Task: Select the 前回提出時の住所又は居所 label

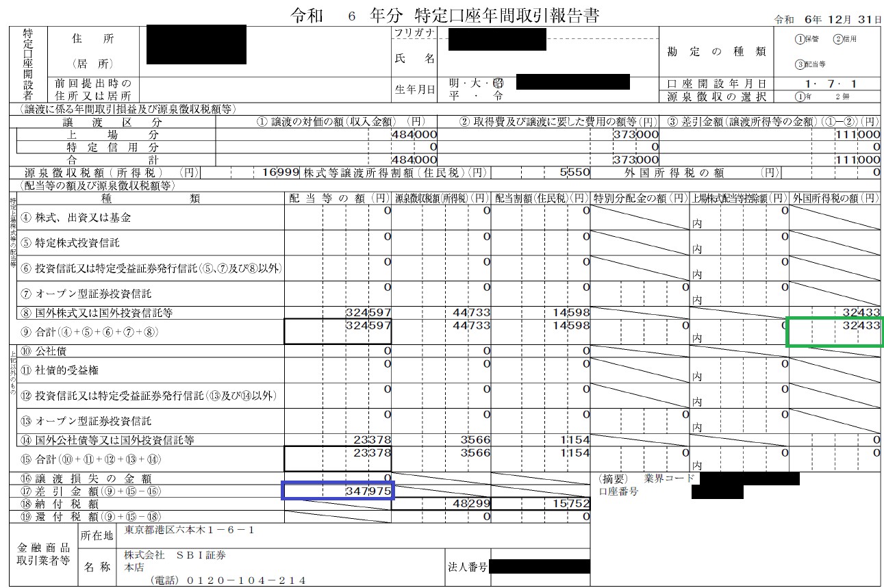Action: (93, 90)
